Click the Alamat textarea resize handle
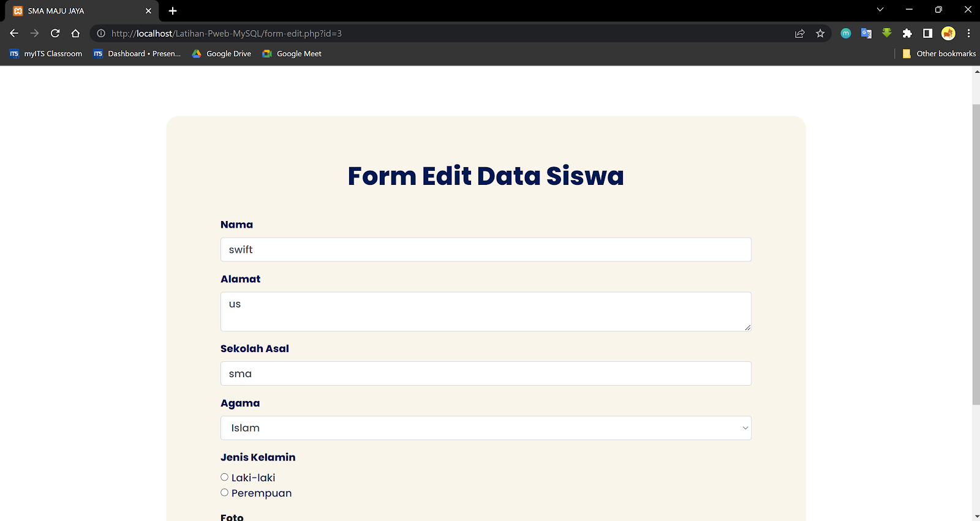The image size is (980, 521). point(747,328)
